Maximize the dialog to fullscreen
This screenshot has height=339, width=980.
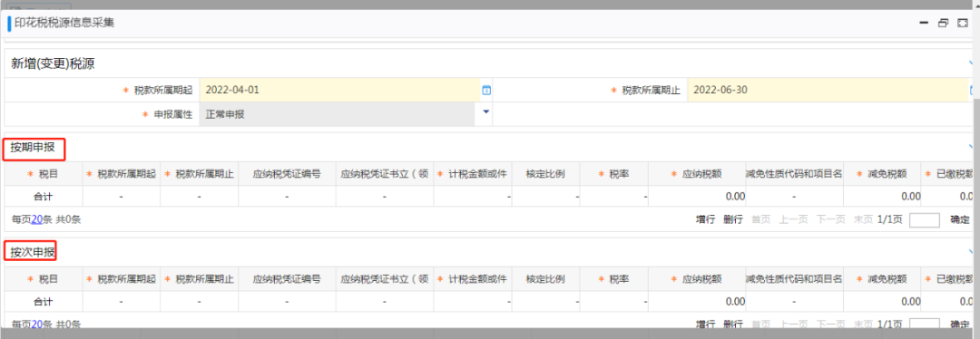click(x=963, y=24)
